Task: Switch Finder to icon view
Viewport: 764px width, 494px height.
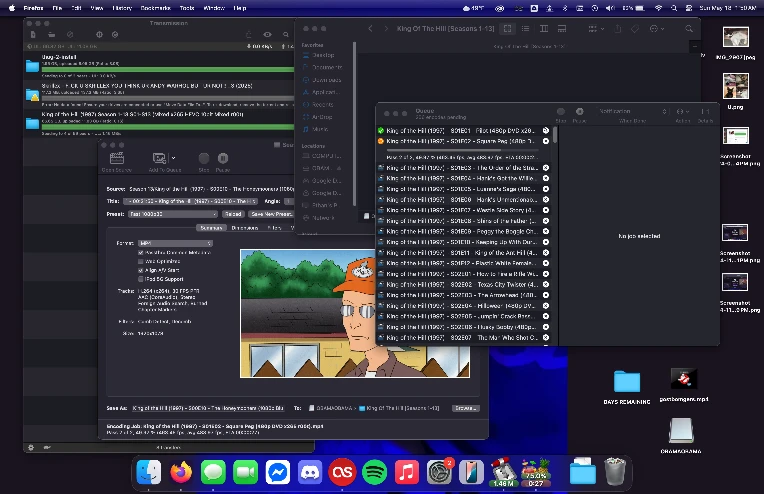Action: [507, 29]
